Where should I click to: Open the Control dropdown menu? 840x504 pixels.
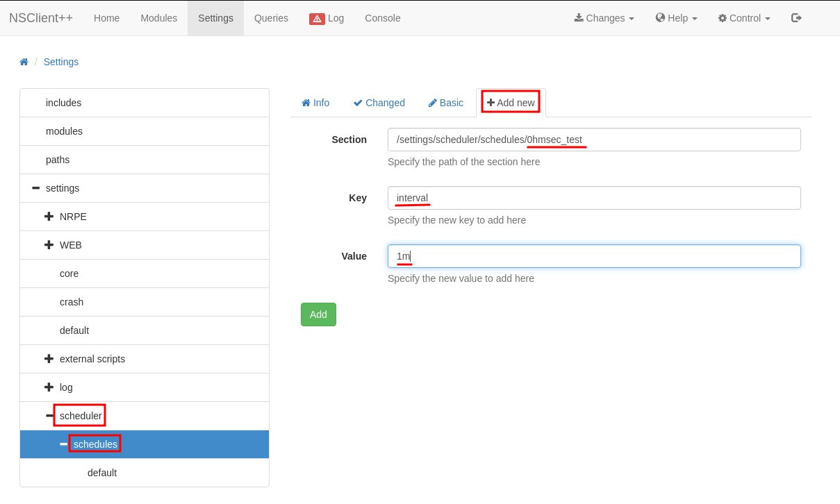click(x=743, y=18)
